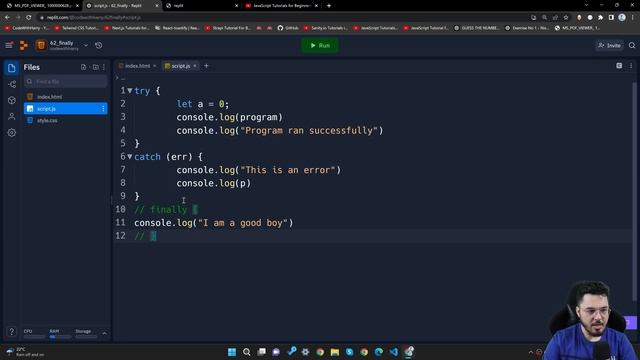640x360 pixels.
Task: Expand the 62_finally repl name dropdown
Action: (86, 45)
